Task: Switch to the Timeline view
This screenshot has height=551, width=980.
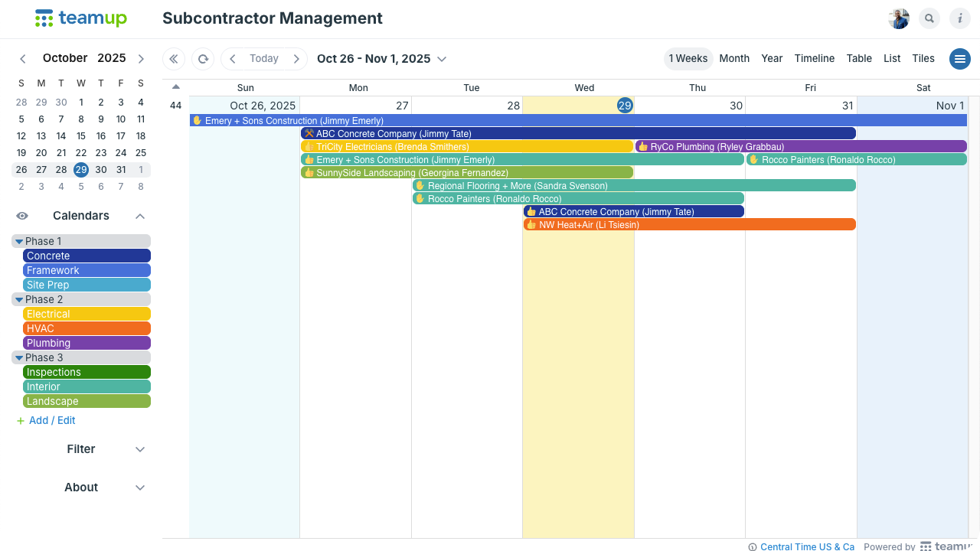Action: tap(814, 59)
